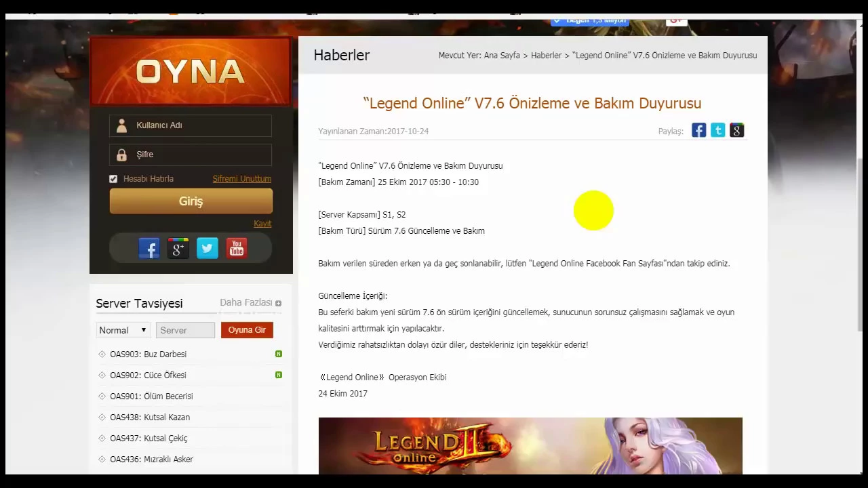Click the green N badge beside OAS902

[x=279, y=375]
